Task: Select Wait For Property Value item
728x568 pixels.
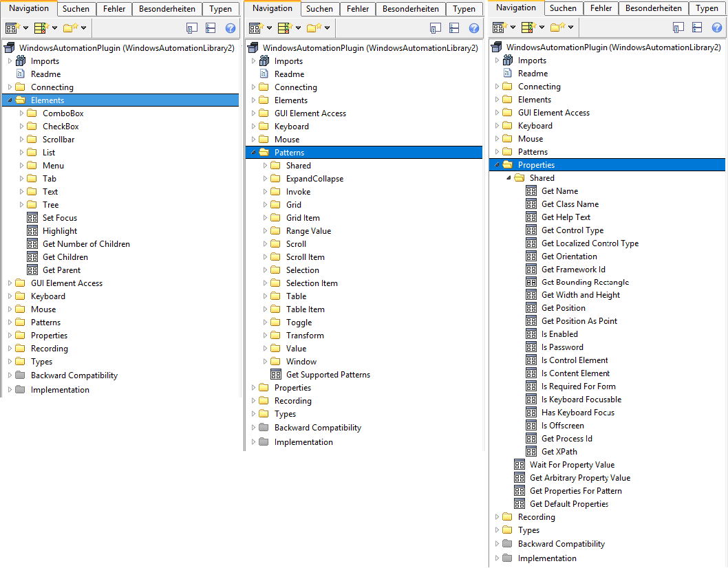Action: click(x=572, y=465)
